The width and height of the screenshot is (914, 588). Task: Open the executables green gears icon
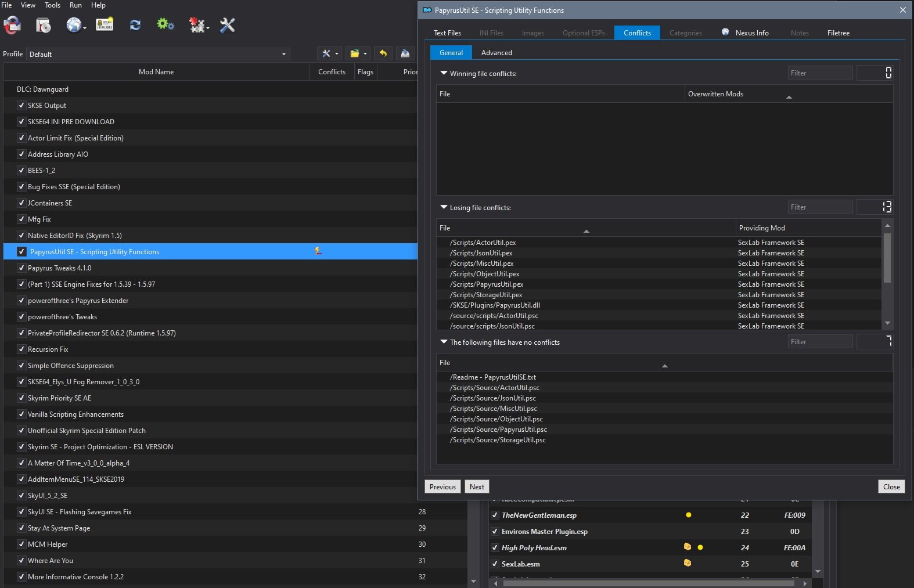click(165, 24)
